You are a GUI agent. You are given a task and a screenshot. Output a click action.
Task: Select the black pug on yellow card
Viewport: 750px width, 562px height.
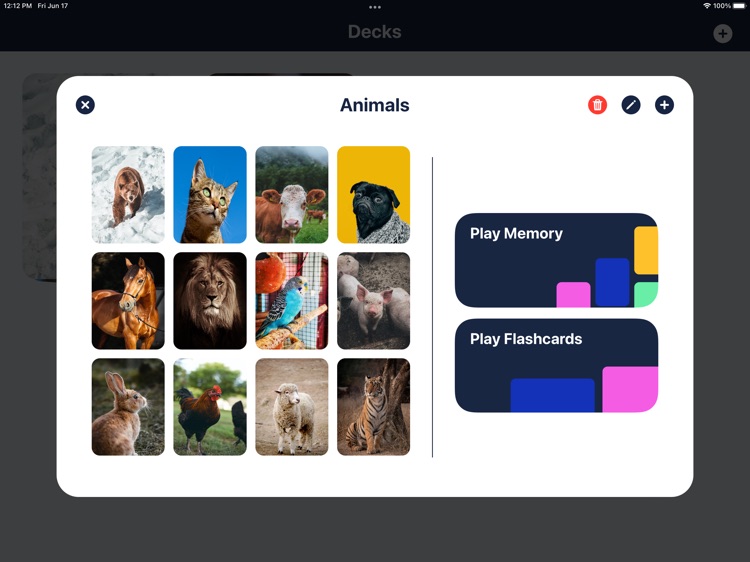(x=374, y=195)
